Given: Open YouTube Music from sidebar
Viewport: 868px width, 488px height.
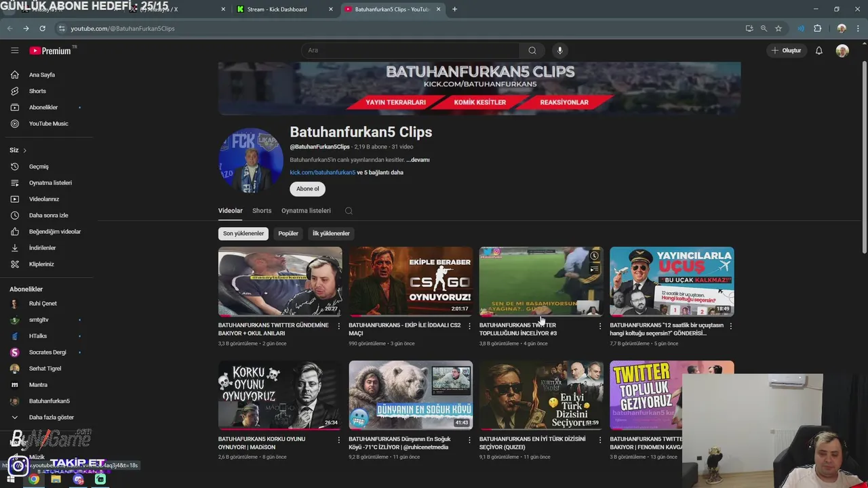Looking at the screenshot, I should click(x=47, y=123).
